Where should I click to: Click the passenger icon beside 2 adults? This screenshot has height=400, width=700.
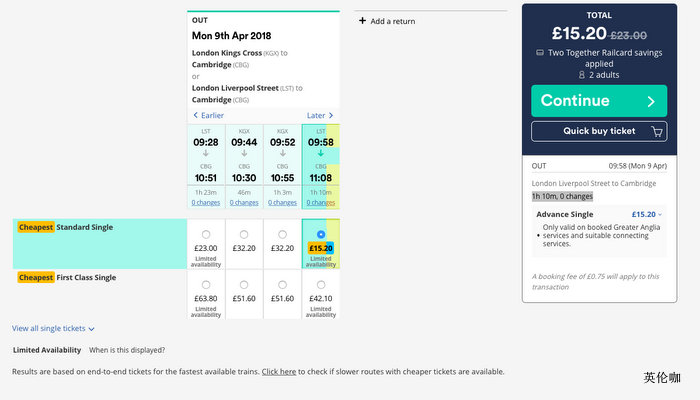(581, 74)
